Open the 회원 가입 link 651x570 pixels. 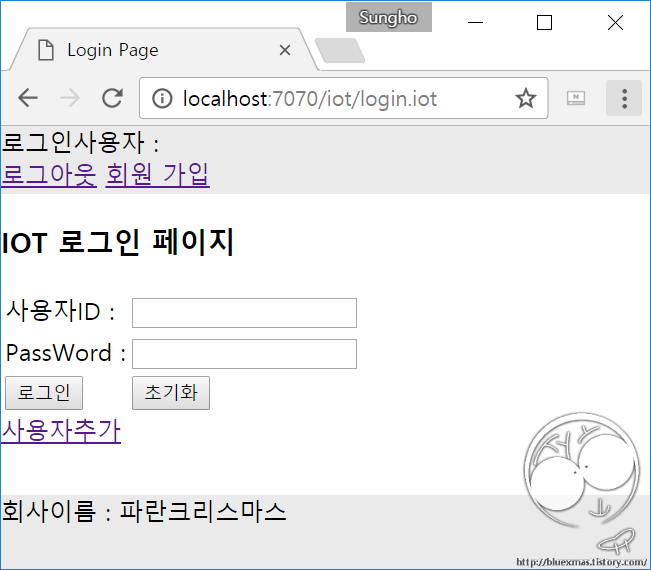tap(157, 174)
